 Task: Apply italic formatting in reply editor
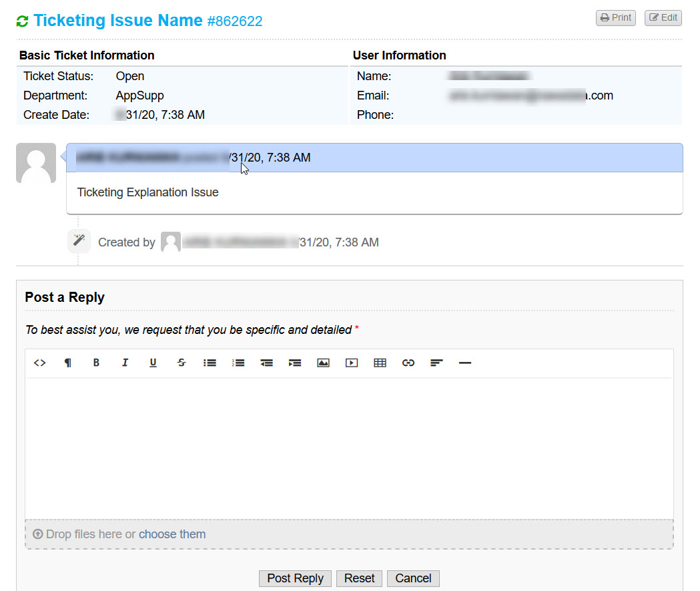[125, 363]
